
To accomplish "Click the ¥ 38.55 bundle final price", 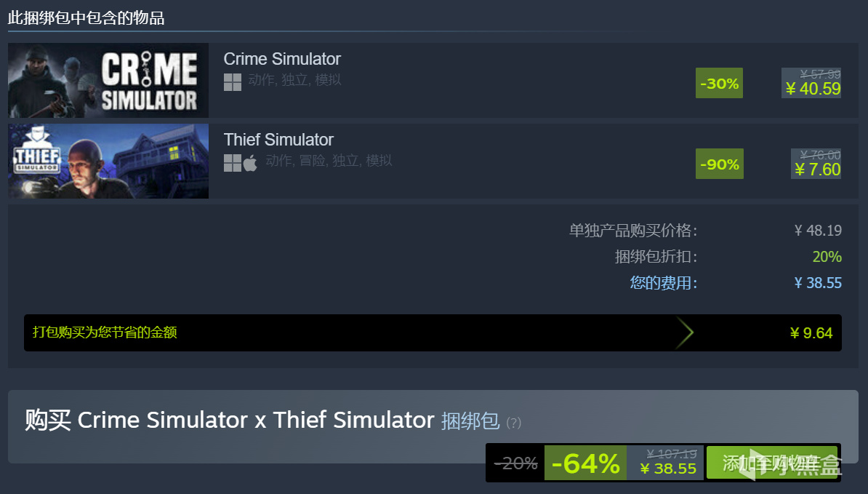I will point(667,469).
